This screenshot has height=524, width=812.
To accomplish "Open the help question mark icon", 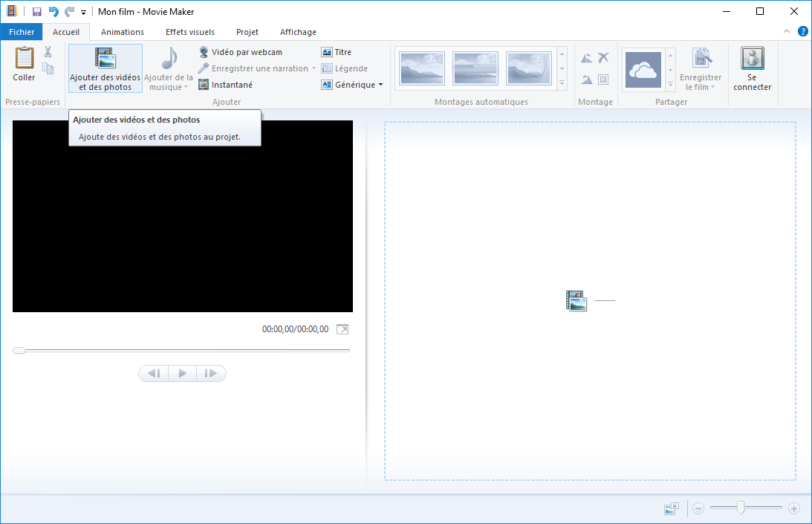I will 802,32.
